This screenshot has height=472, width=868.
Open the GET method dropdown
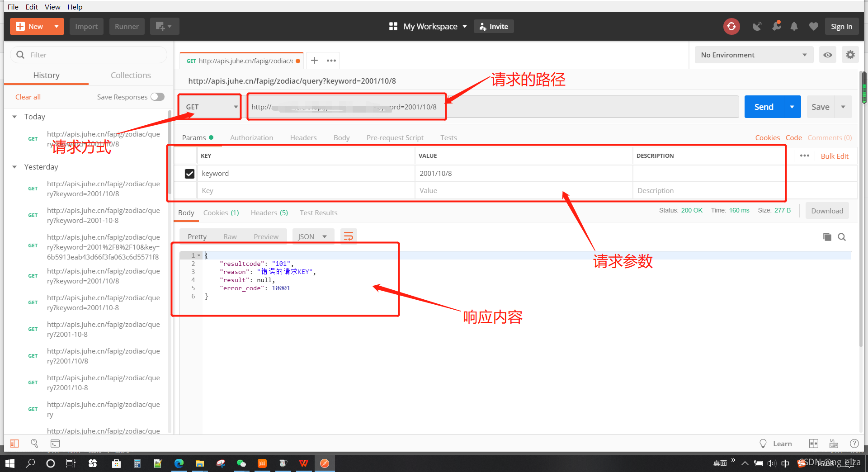coord(211,107)
